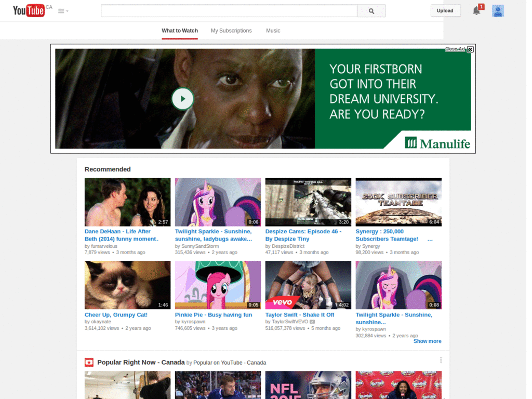
Task: Open Pinkie Pie - Busy having fun title
Action: (x=214, y=315)
